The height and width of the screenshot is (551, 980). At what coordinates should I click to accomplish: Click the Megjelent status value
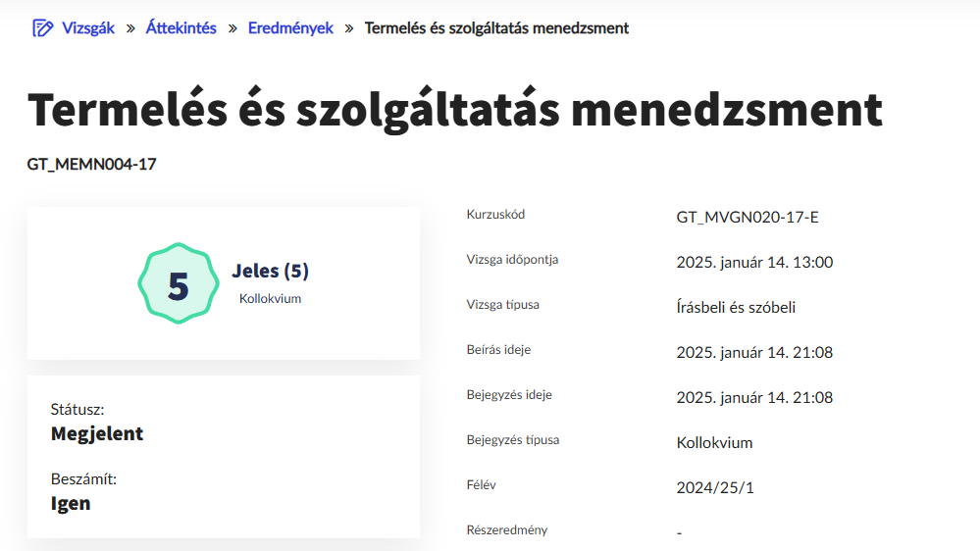click(x=97, y=433)
